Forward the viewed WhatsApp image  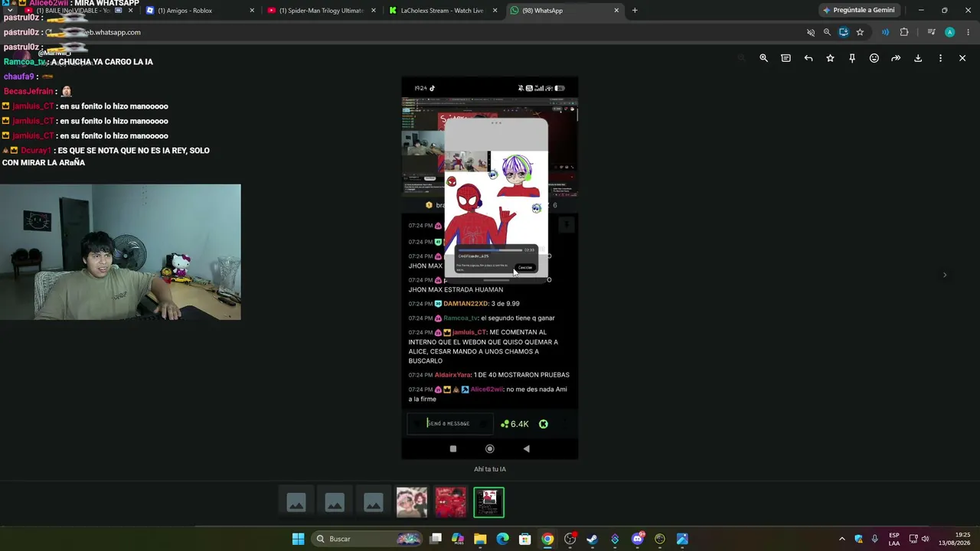pos(896,58)
